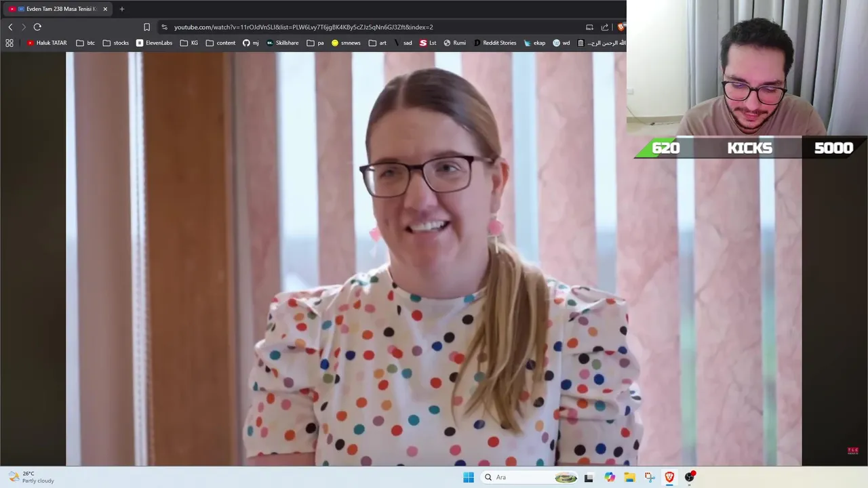Image resolution: width=868 pixels, height=488 pixels.
Task: Open the Haluk TATAR bookmark
Action: 47,43
